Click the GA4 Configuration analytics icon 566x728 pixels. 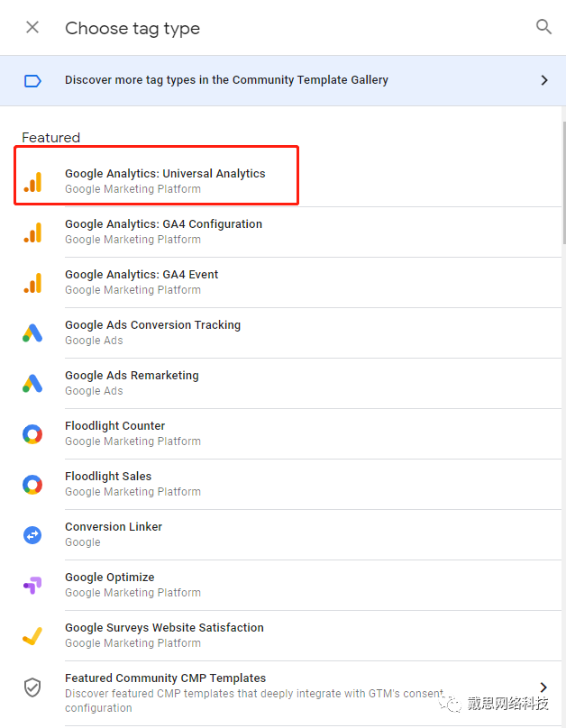click(32, 232)
